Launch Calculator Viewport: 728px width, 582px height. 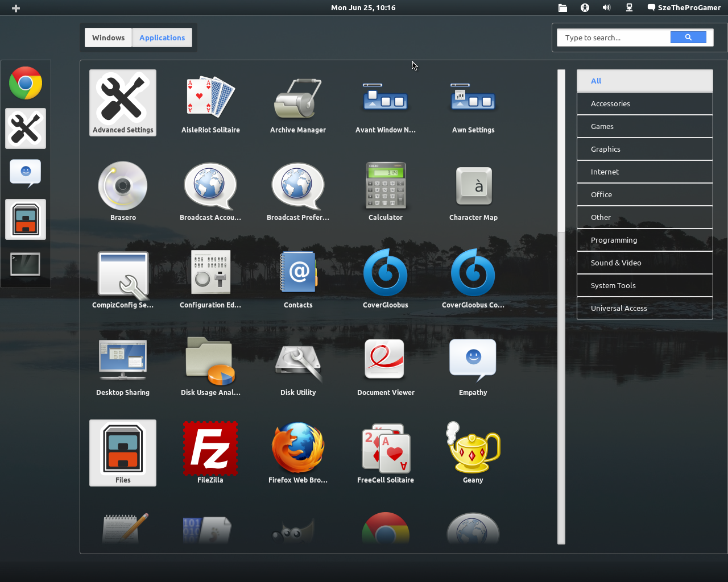coord(386,190)
